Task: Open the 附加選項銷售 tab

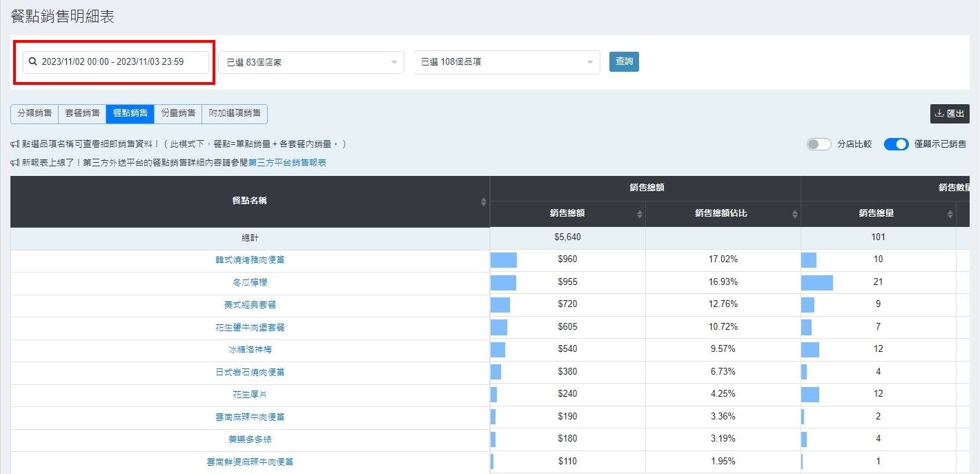Action: click(235, 113)
